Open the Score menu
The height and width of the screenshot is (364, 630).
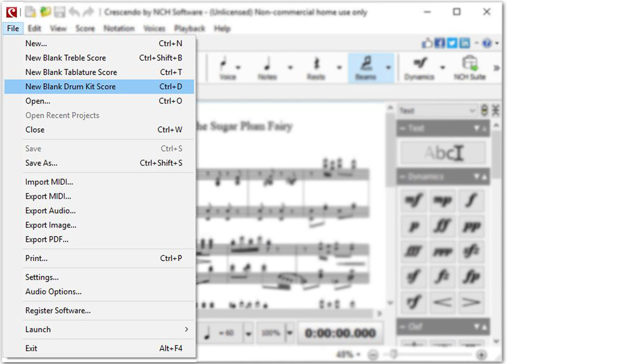[x=85, y=29]
